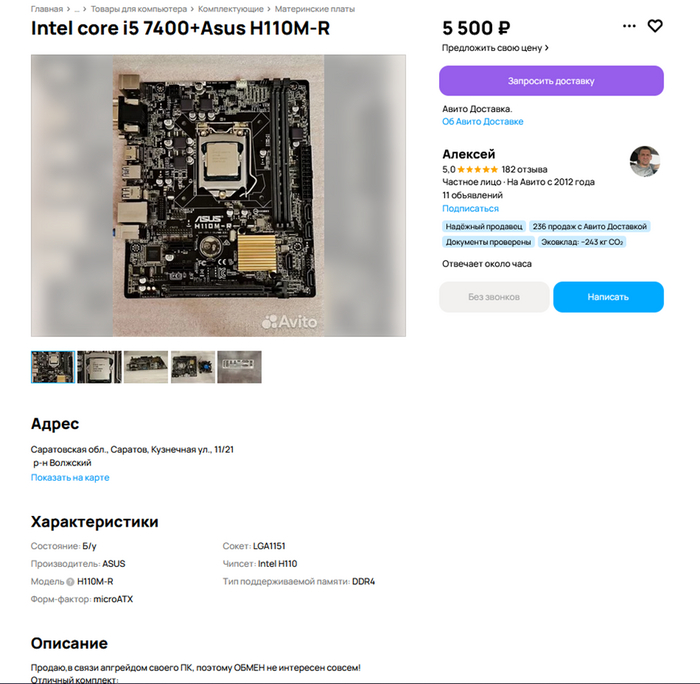This screenshot has height=684, width=700.
Task: Open Показать на карте link
Action: click(70, 477)
